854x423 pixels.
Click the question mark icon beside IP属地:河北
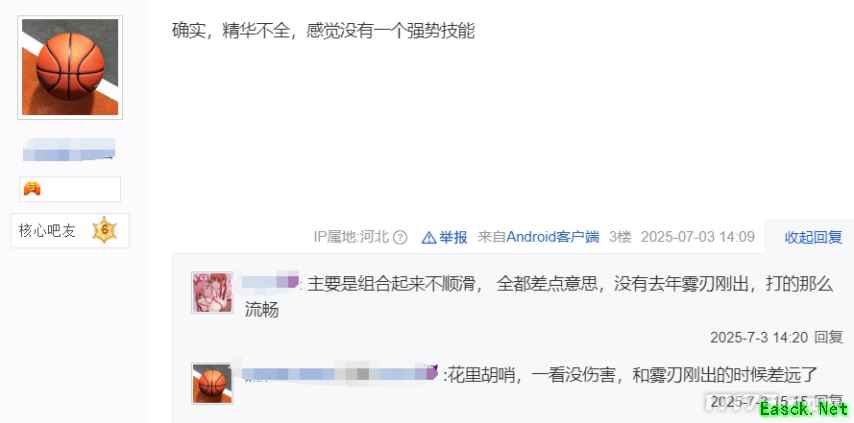tap(400, 237)
